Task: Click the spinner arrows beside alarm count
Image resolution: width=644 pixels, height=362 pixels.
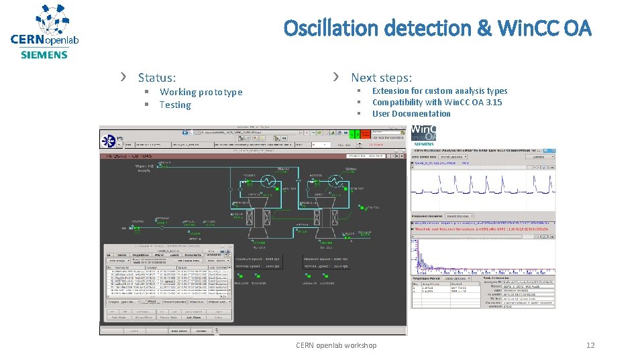Action: click(x=360, y=145)
